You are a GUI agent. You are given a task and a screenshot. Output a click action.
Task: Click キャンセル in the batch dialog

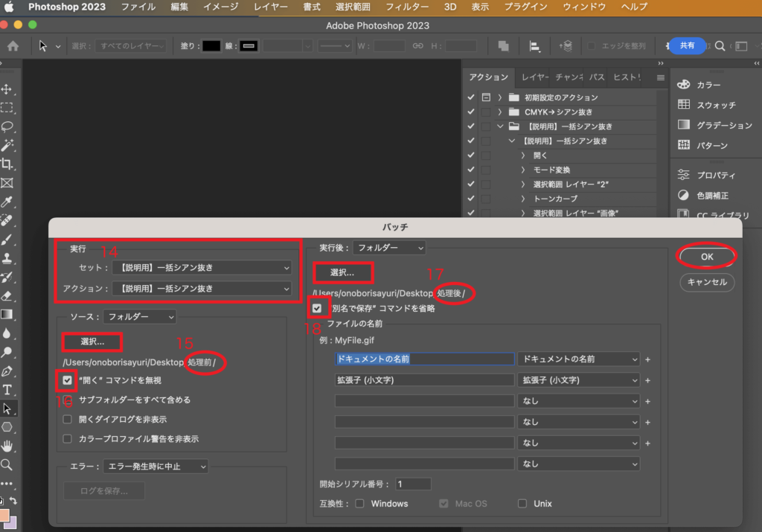pyautogui.click(x=707, y=282)
